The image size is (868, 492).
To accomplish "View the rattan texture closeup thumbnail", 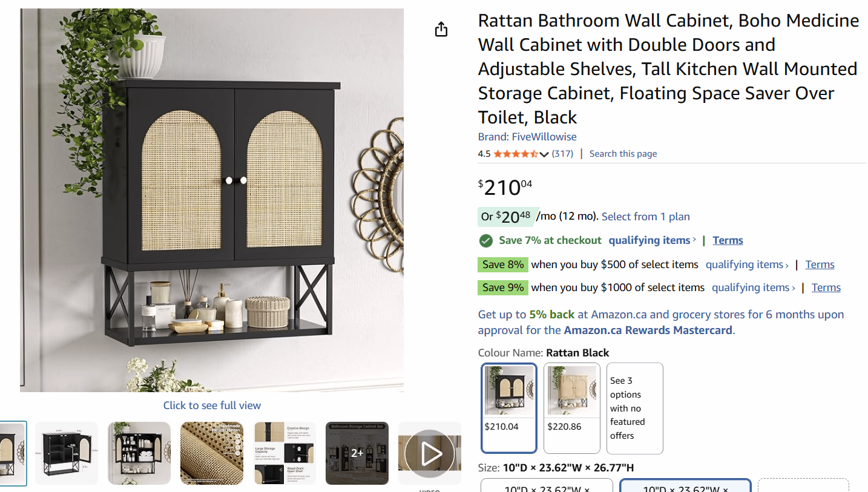I will point(212,453).
